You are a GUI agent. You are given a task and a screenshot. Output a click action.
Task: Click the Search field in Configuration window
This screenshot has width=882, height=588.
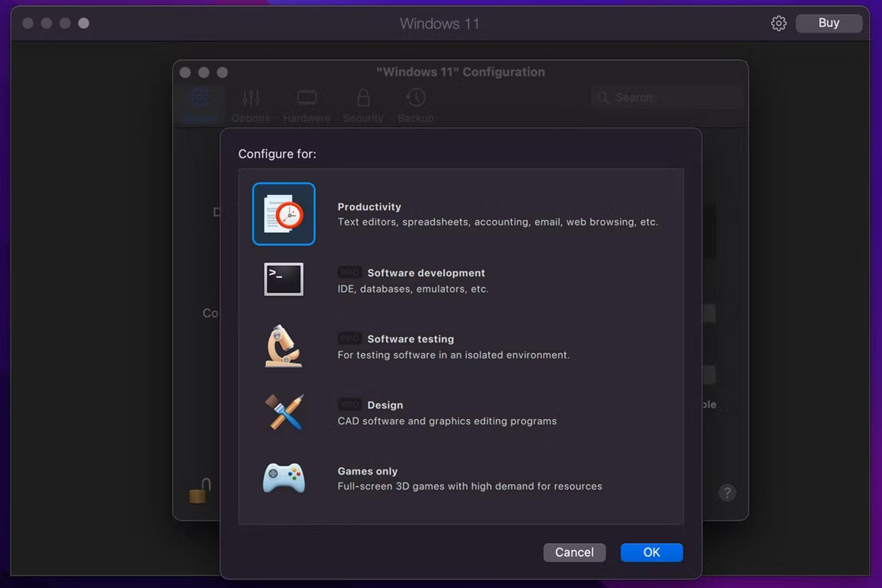tap(667, 97)
